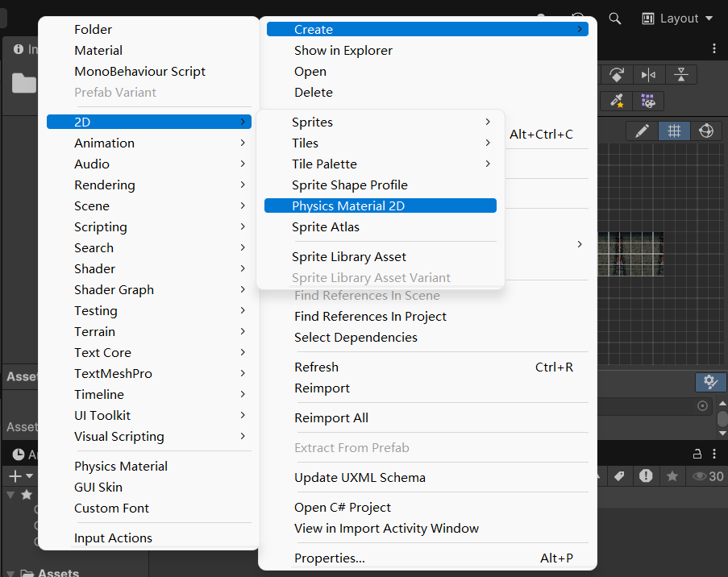Click the flip horizontally tool icon
Image resolution: width=728 pixels, height=577 pixels.
648,75
